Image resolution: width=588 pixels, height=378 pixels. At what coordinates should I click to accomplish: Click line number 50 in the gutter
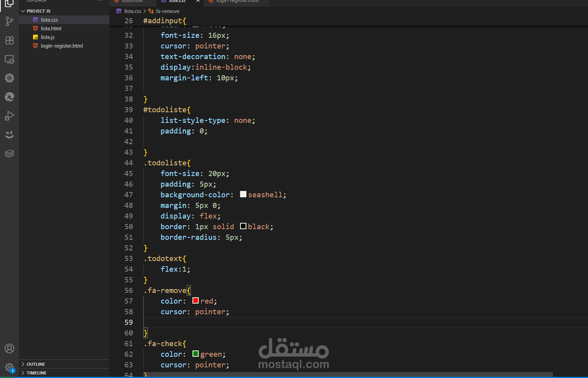tap(129, 227)
